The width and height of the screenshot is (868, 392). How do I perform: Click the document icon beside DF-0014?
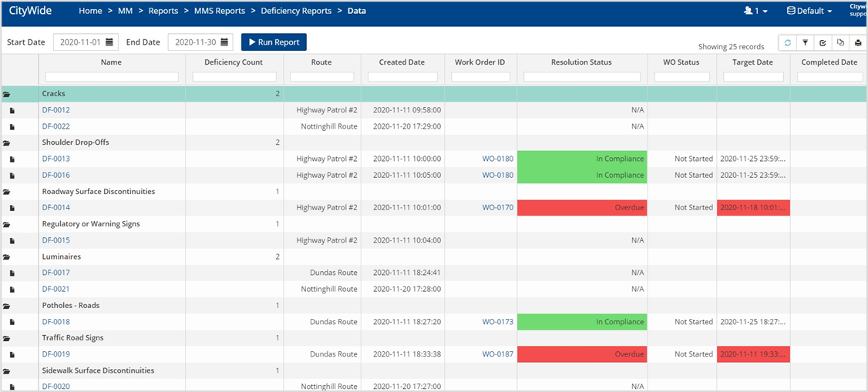12,208
